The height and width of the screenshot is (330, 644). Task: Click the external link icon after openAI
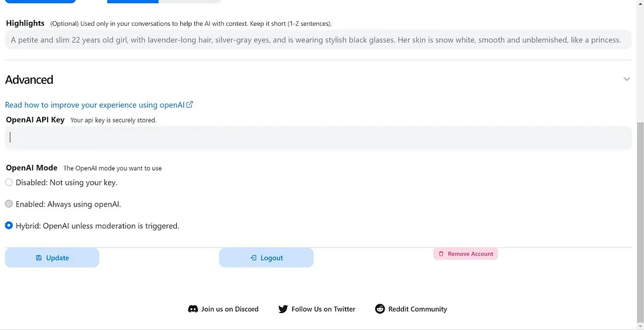pyautogui.click(x=190, y=105)
